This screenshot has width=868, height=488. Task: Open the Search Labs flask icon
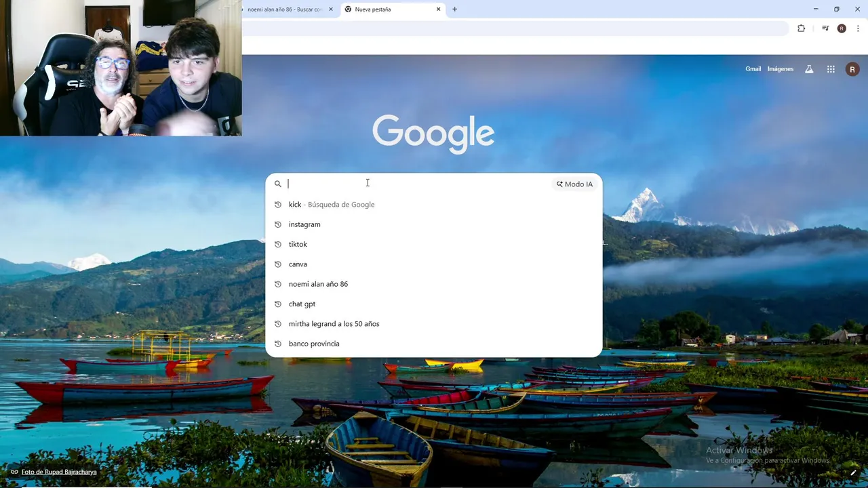pyautogui.click(x=809, y=69)
